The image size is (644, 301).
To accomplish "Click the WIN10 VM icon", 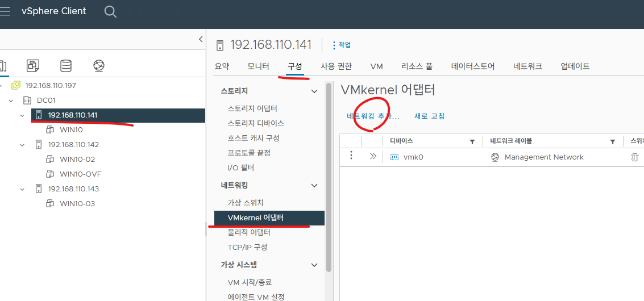I will pos(50,129).
